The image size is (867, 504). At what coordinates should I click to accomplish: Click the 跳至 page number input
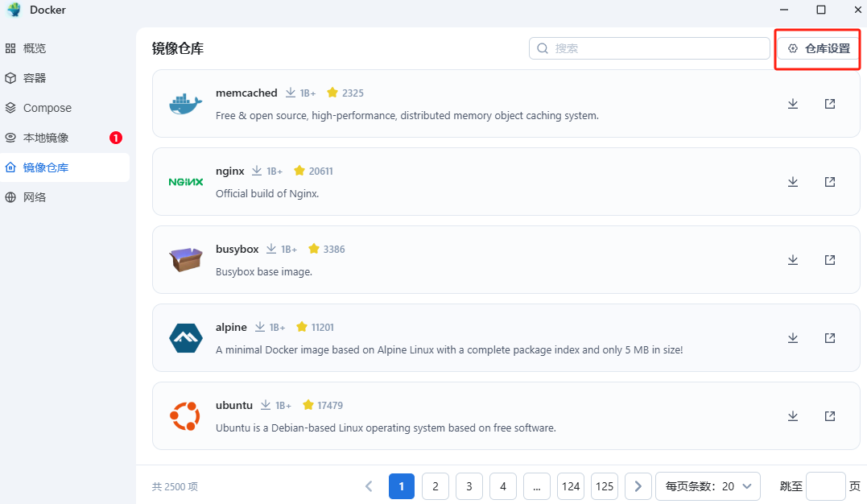825,486
